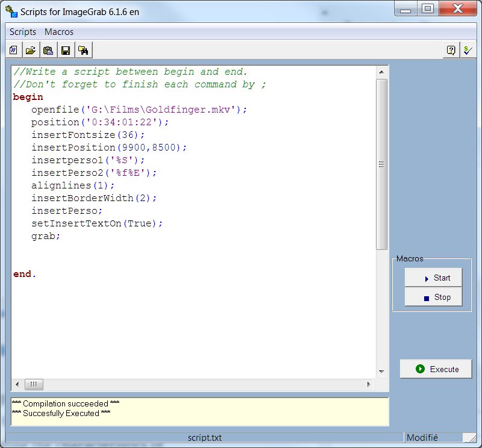Stop macro recording with Stop button
The height and width of the screenshot is (448, 482).
[x=433, y=297]
